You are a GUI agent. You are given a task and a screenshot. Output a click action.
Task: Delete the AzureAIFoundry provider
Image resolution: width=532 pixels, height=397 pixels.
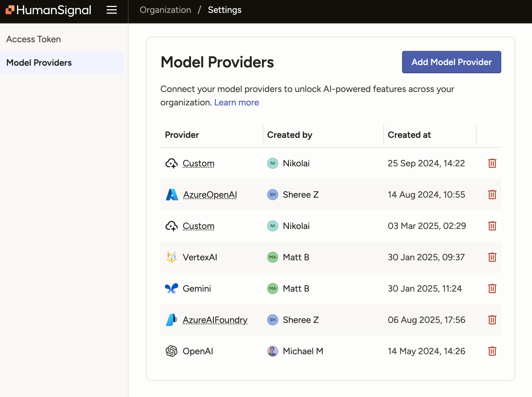[x=492, y=320]
